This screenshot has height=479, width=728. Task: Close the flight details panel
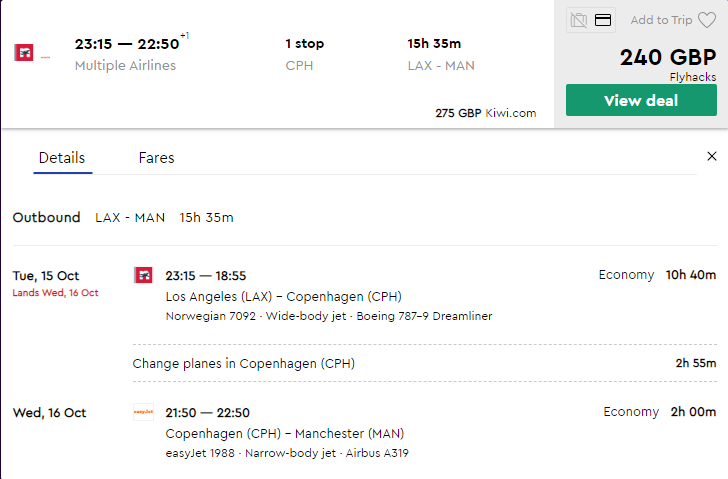[x=712, y=156]
